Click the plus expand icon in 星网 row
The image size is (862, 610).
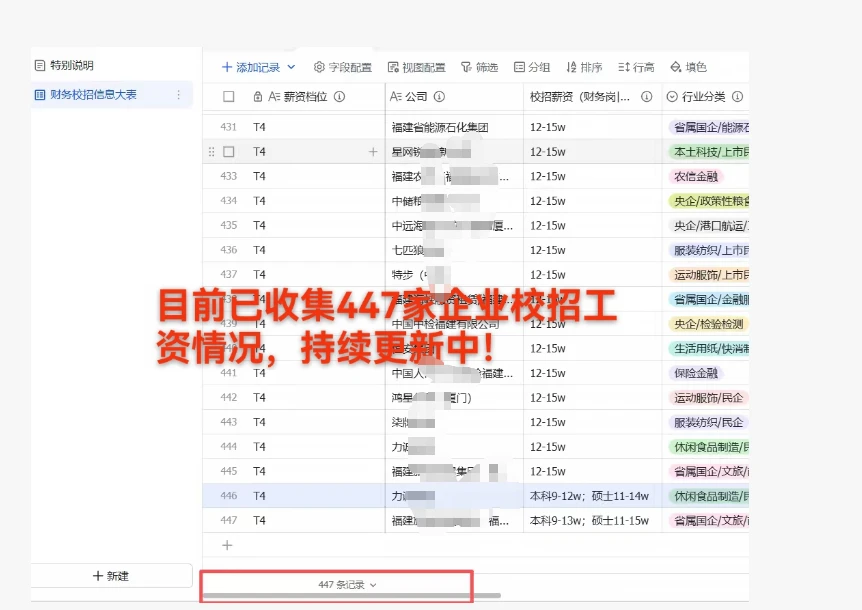(x=373, y=152)
